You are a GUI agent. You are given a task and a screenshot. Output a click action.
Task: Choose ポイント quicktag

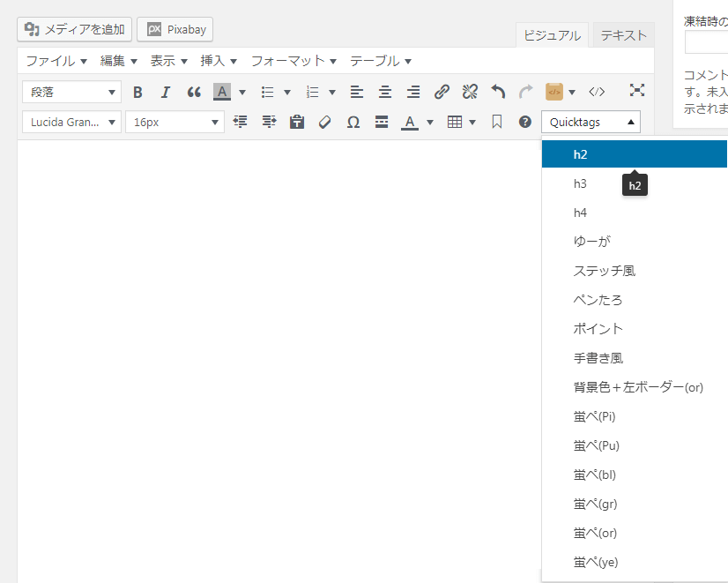click(635, 329)
